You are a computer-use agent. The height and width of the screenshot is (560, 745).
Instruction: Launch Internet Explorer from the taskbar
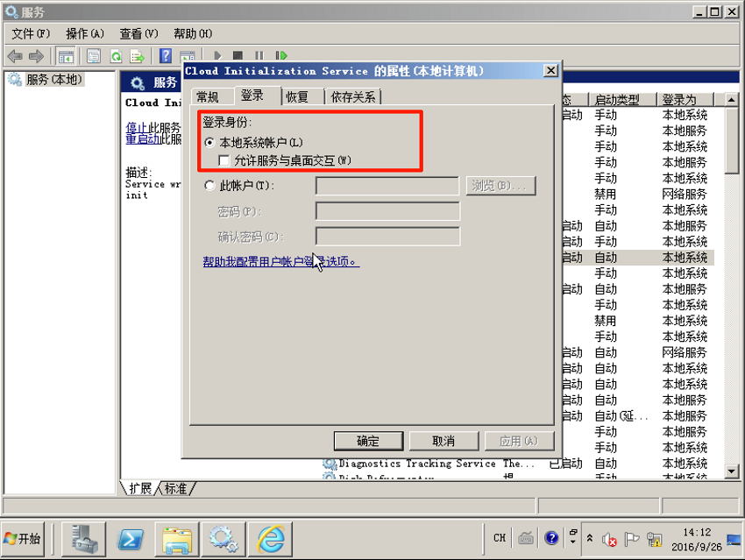270,539
